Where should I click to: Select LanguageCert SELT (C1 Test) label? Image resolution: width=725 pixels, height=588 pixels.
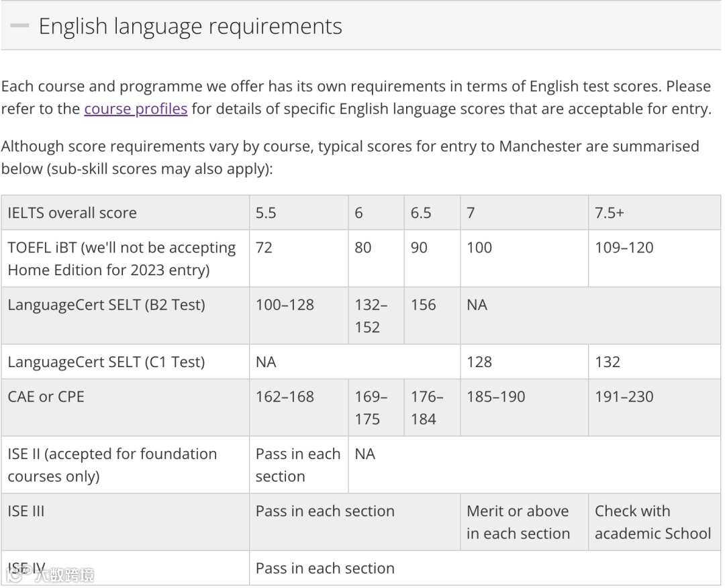(x=106, y=362)
